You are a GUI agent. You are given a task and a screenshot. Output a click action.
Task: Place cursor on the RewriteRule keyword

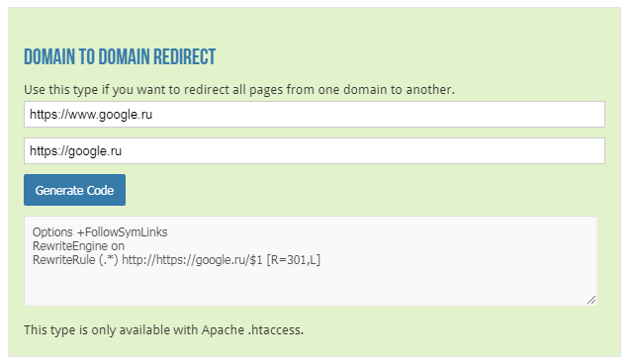coord(63,259)
